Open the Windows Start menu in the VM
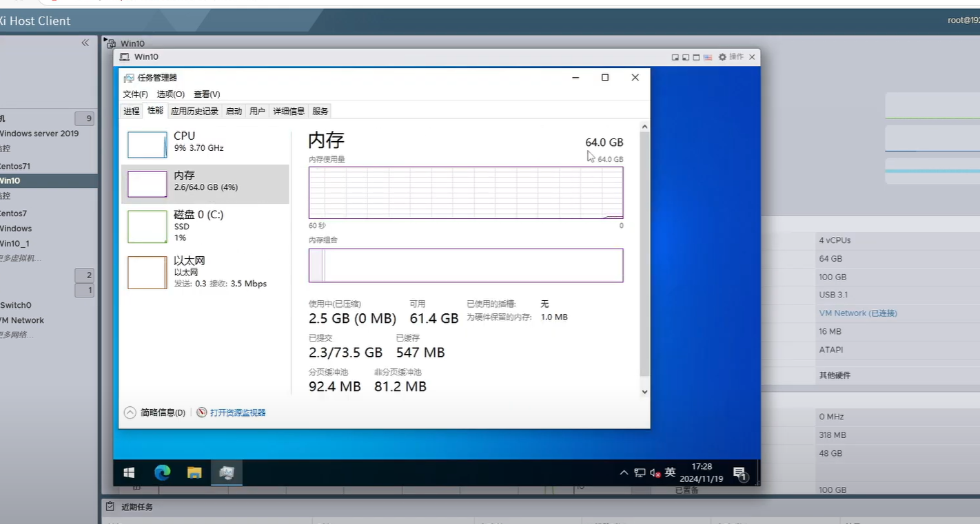This screenshot has width=980, height=524. [129, 472]
